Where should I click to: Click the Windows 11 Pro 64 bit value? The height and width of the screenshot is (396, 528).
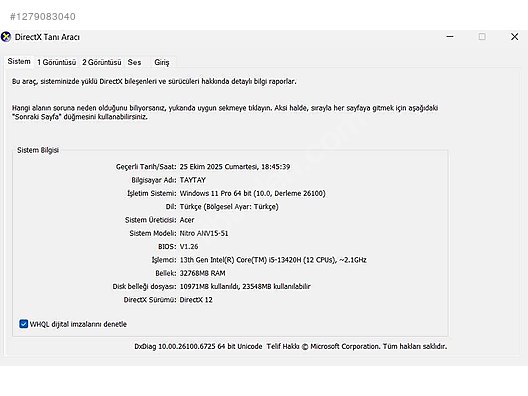click(253, 193)
